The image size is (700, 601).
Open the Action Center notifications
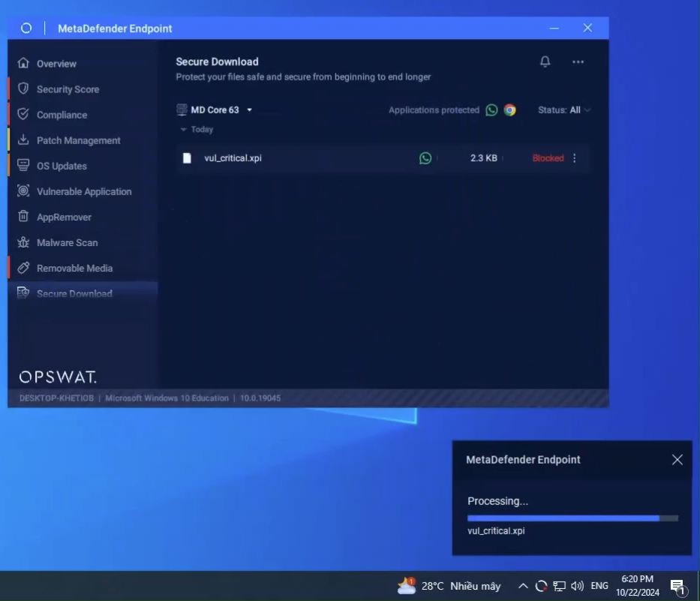(x=677, y=587)
